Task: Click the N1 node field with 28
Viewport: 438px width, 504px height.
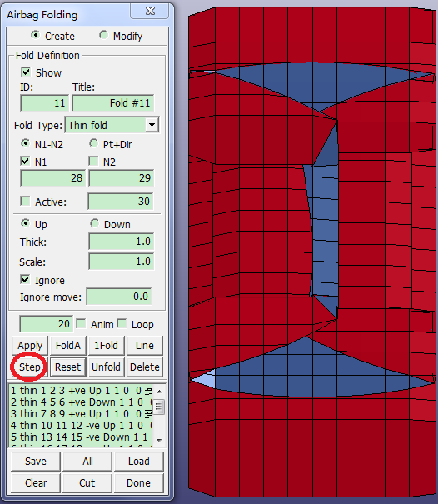Action: tap(53, 178)
